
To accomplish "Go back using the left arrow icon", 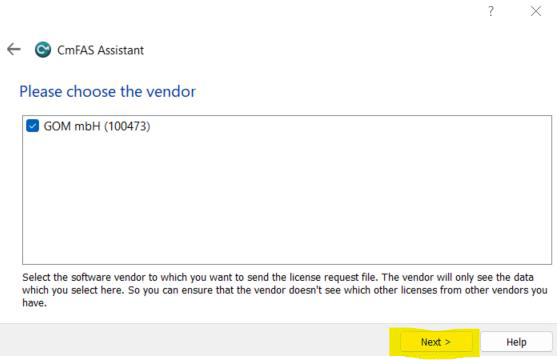I will tap(14, 49).
